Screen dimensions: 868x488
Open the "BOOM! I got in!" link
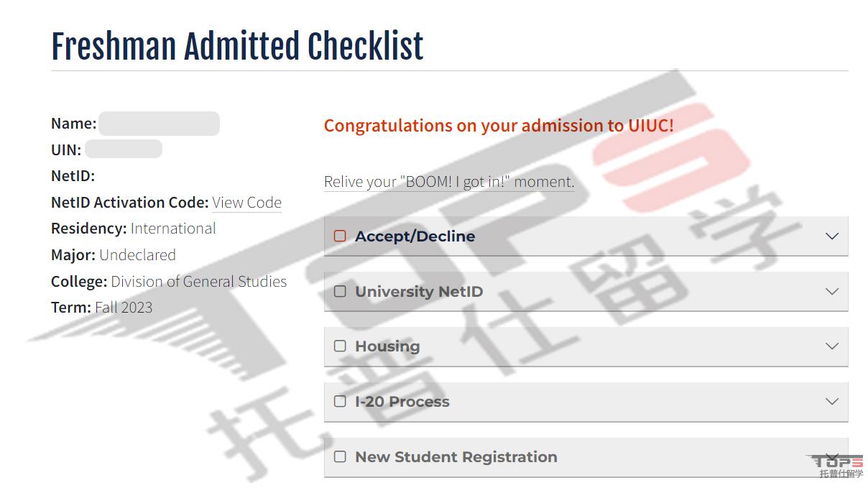(449, 182)
